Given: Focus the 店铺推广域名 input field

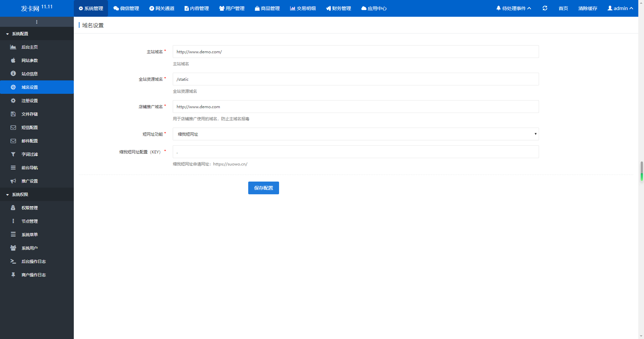Looking at the screenshot, I should [356, 107].
